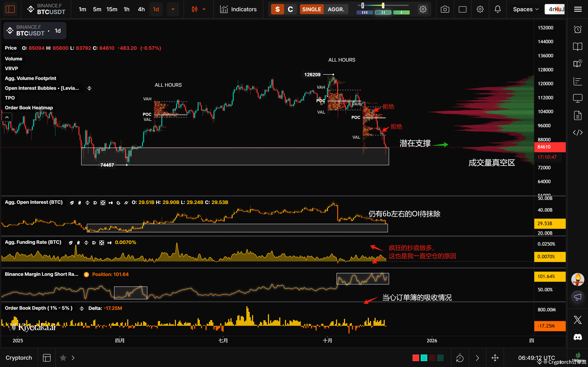The height and width of the screenshot is (367, 588).
Task: Click the Discord icon
Action: tap(578, 337)
